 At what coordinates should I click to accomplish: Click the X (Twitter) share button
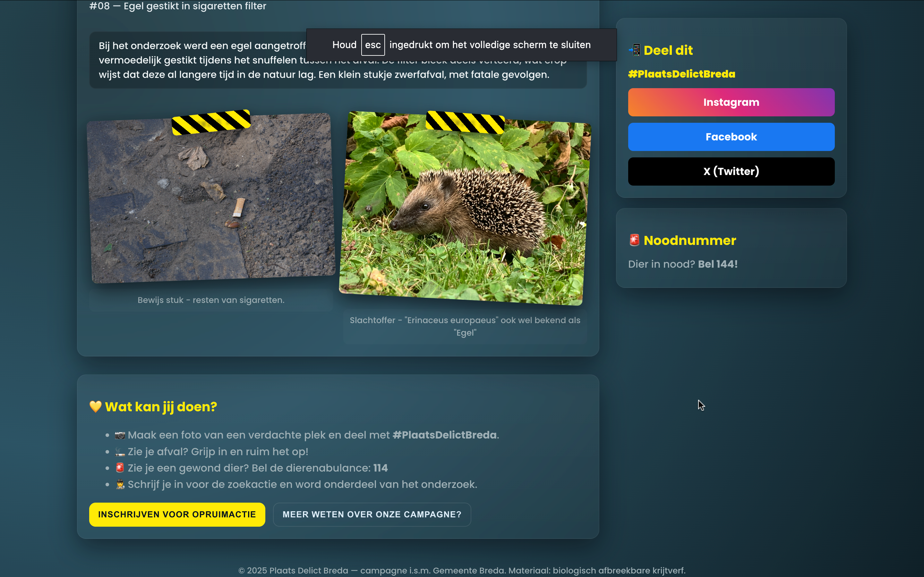[x=731, y=171]
